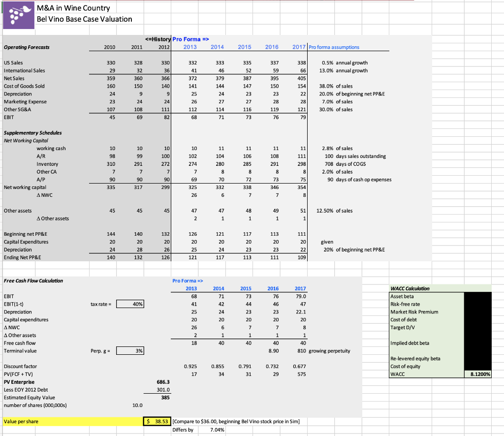
Task: Select the 2017 discount factor 0.677
Action: [300, 366]
